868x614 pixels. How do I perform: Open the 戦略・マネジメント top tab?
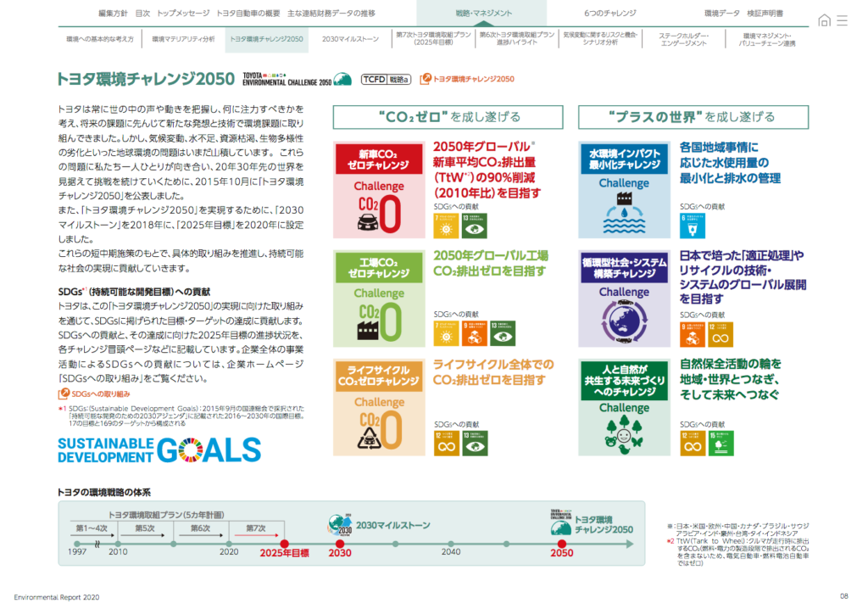[481, 14]
